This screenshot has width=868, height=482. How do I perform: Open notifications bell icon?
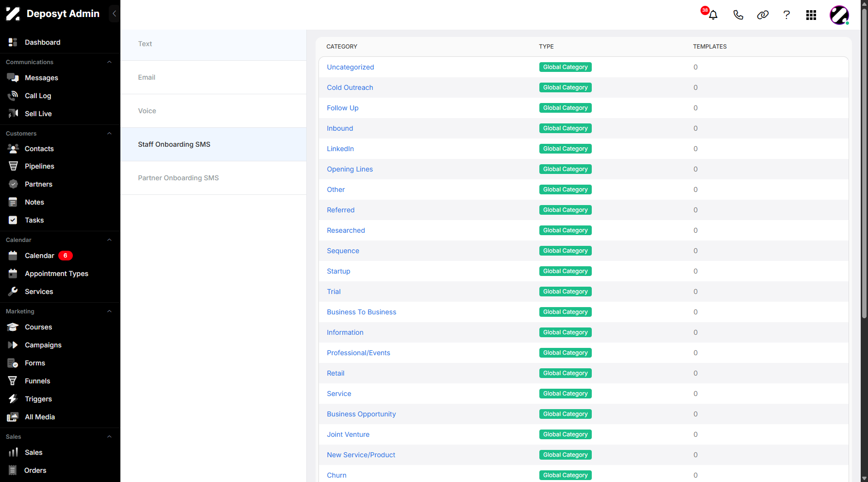[x=713, y=15]
